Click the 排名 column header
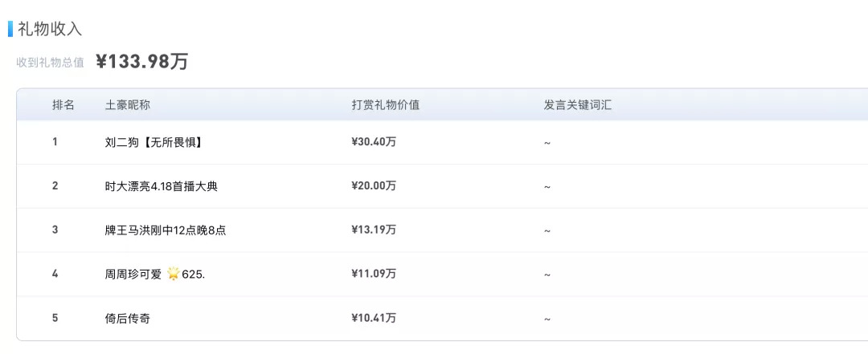This screenshot has width=868, height=354. (63, 105)
